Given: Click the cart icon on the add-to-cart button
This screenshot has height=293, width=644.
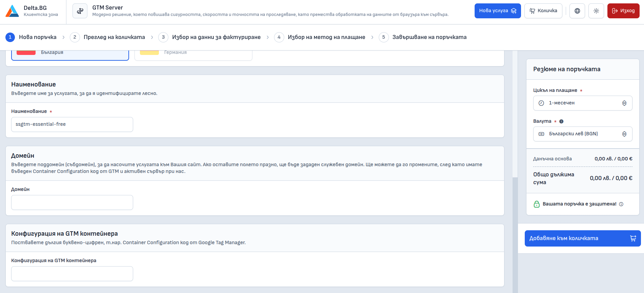Looking at the screenshot, I should tap(633, 238).
